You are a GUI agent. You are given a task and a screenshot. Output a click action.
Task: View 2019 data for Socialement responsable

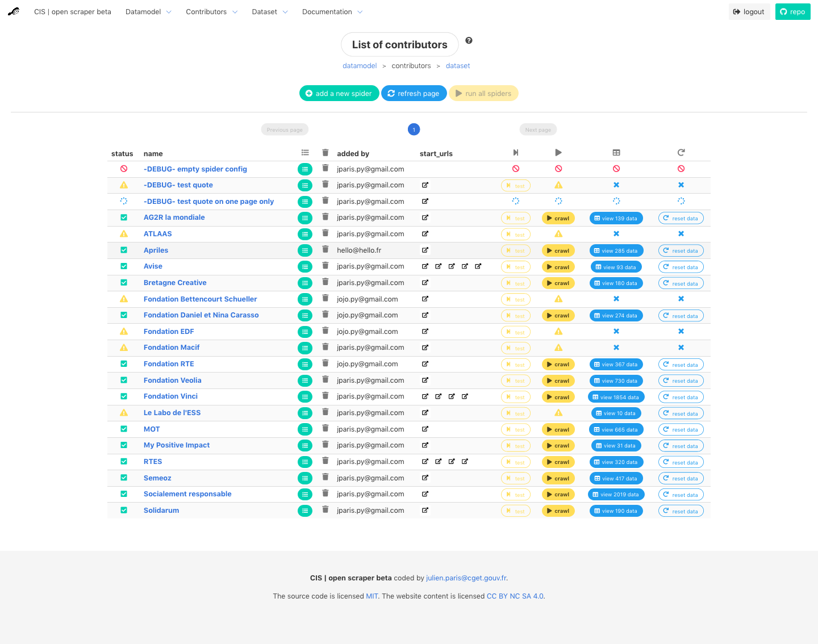[616, 495]
